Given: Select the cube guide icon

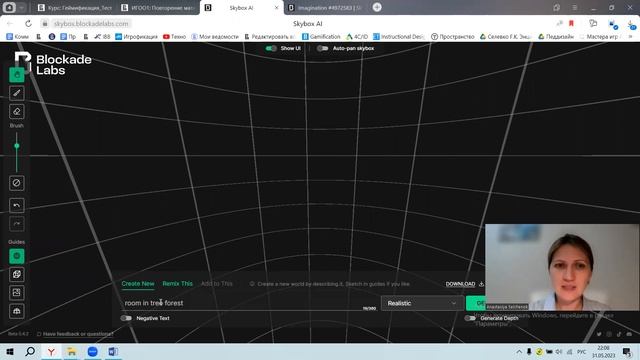Looking at the screenshot, I should click(x=17, y=274).
